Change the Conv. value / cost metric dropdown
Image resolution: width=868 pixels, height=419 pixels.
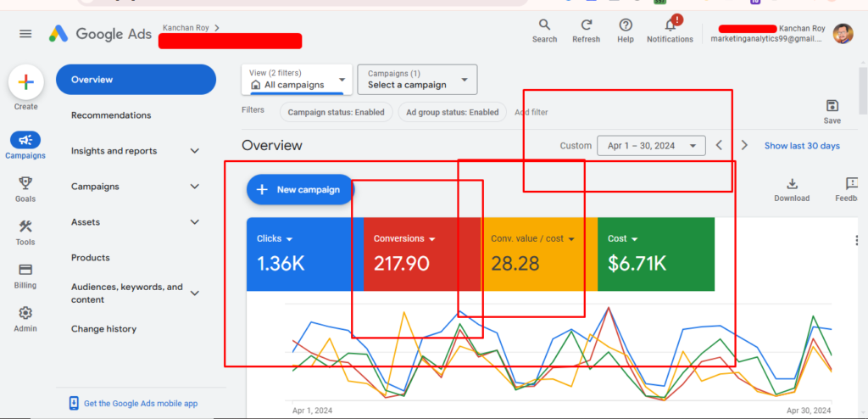point(533,239)
